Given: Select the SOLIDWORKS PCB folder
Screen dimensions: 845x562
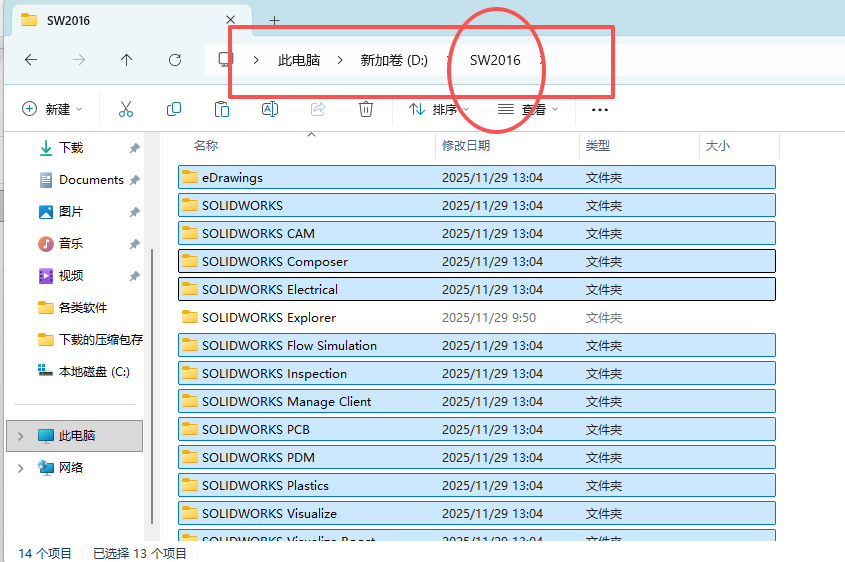Looking at the screenshot, I should tap(477, 429).
